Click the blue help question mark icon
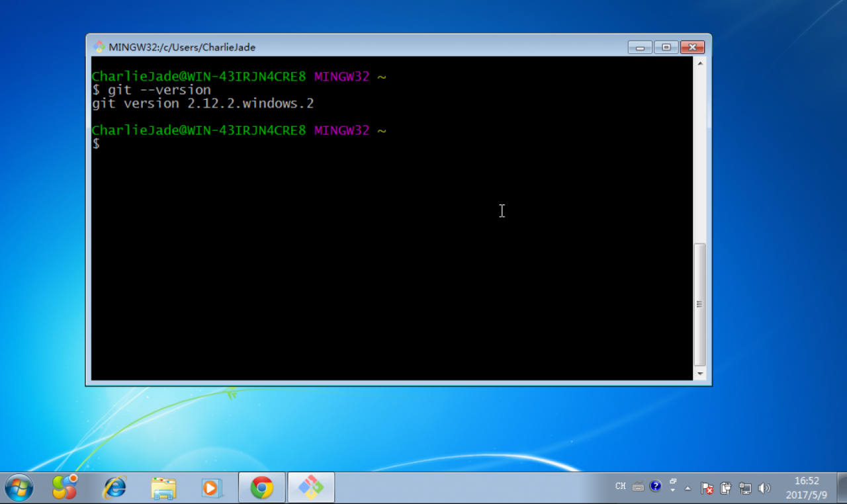Screen dimensions: 847x504 pos(655,486)
